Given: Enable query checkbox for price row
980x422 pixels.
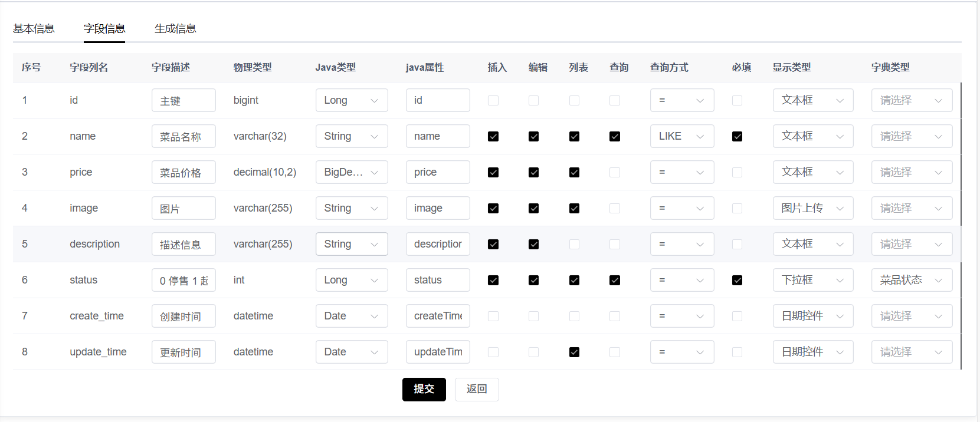Looking at the screenshot, I should (615, 173).
